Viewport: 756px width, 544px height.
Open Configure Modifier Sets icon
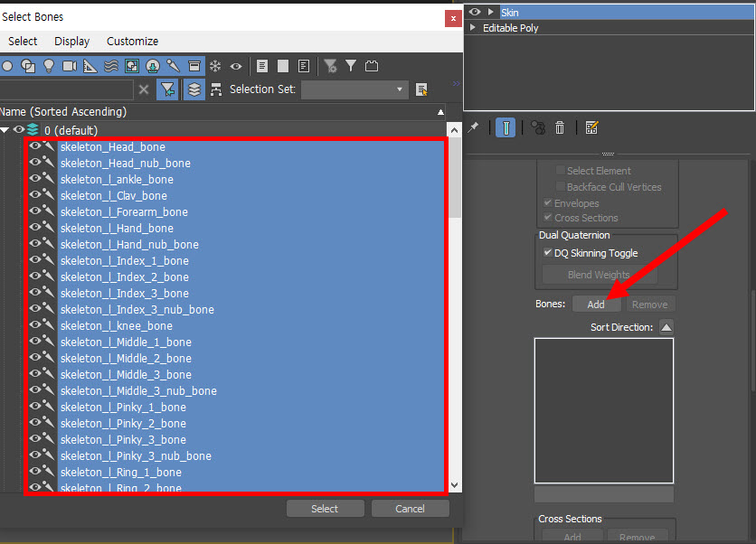point(591,127)
